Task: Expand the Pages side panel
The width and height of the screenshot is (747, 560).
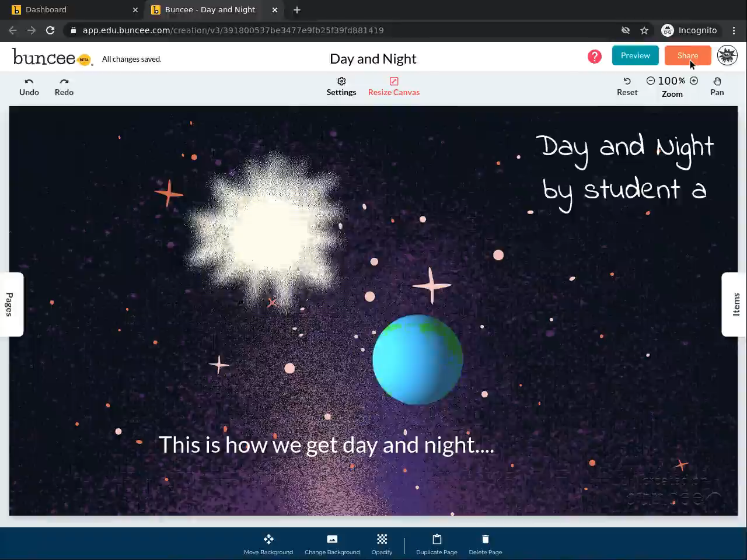Action: point(11,304)
